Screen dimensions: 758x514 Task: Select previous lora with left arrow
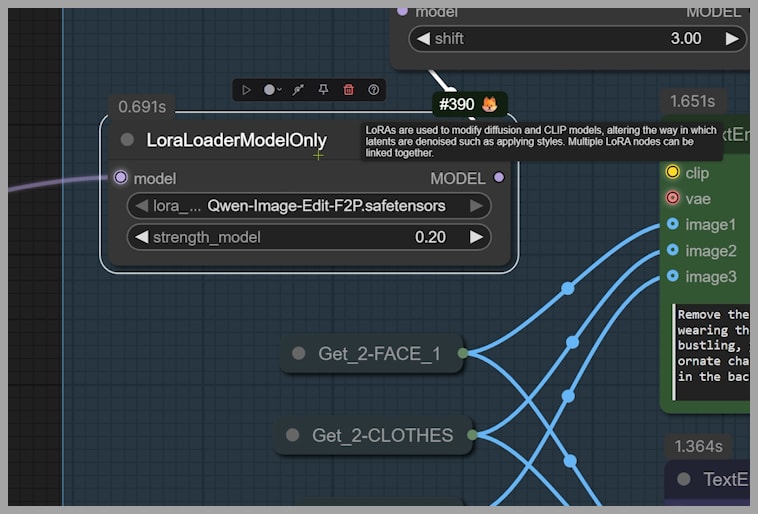click(142, 206)
